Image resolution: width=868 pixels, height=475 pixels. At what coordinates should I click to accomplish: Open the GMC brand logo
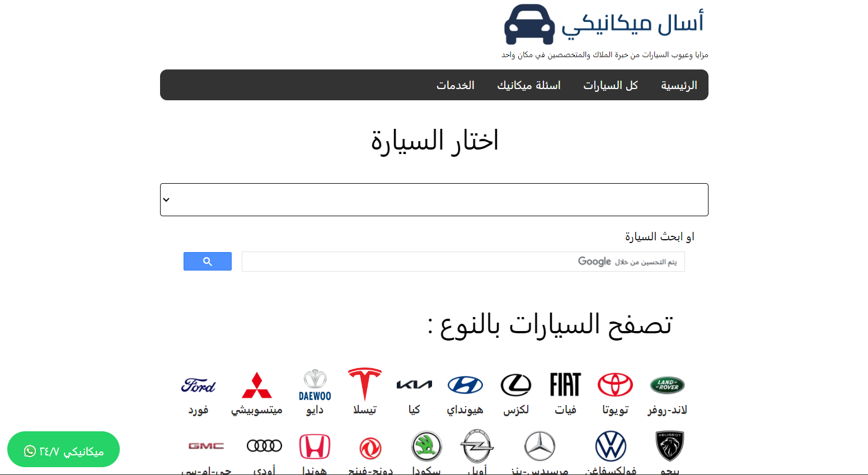206,446
